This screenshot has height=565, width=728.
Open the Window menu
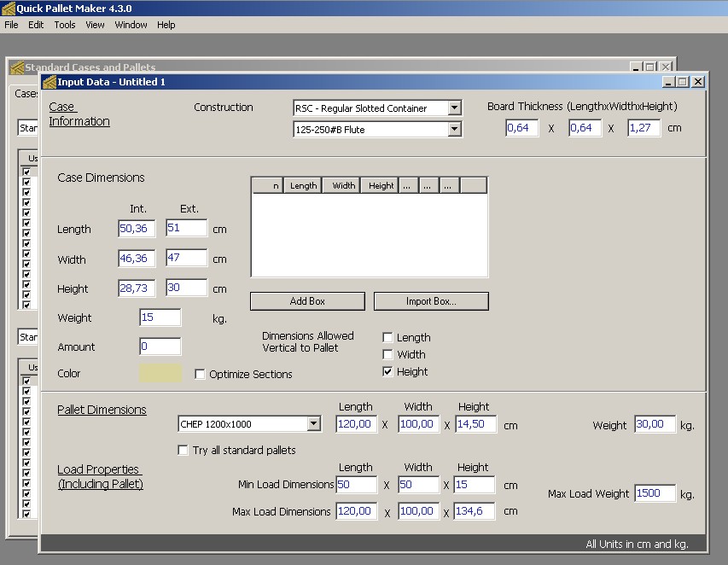131,25
